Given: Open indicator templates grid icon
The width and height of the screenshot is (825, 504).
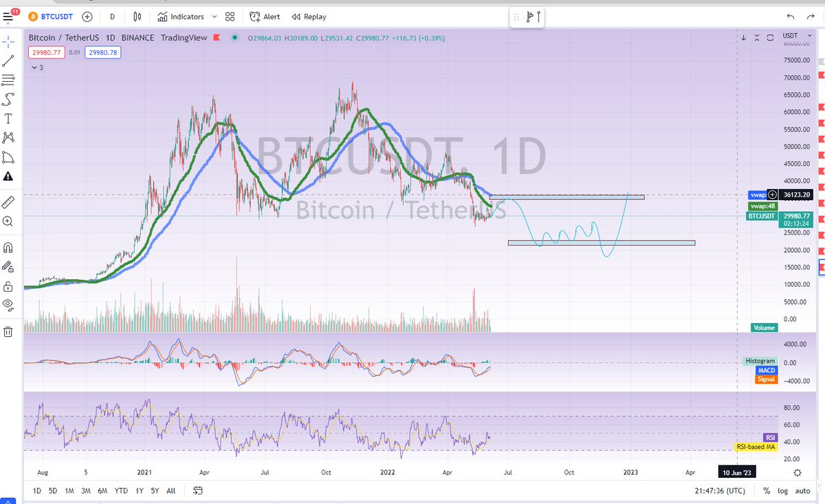Looking at the screenshot, I should pyautogui.click(x=230, y=17).
